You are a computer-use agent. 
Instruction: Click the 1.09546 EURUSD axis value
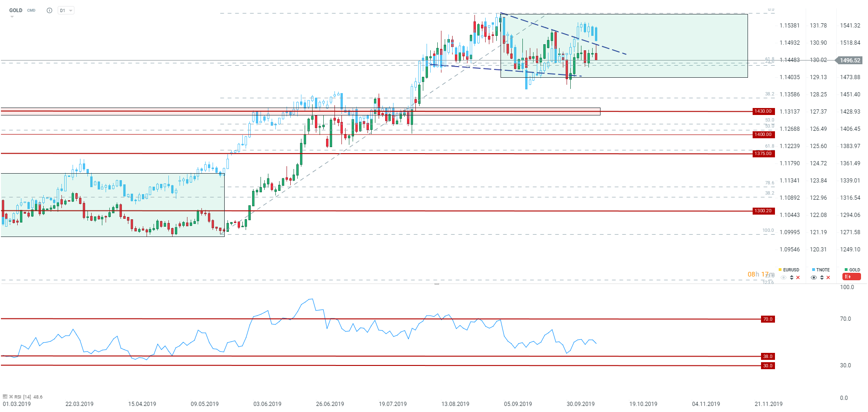pos(790,250)
